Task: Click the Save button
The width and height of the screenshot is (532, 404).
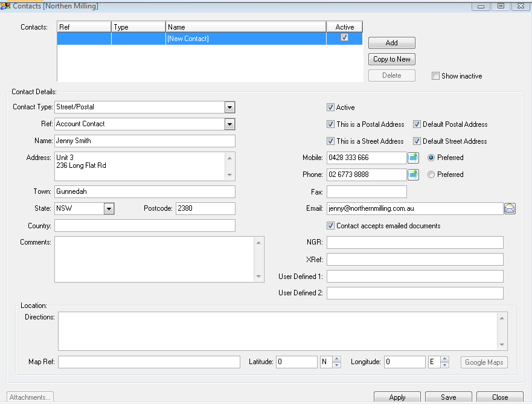Action: [x=448, y=397]
